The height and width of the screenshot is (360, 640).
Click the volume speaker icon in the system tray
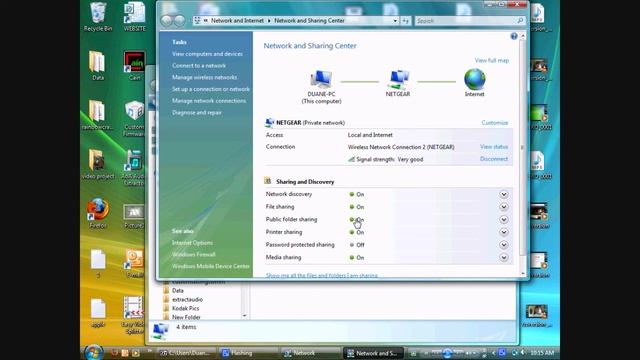point(523,353)
